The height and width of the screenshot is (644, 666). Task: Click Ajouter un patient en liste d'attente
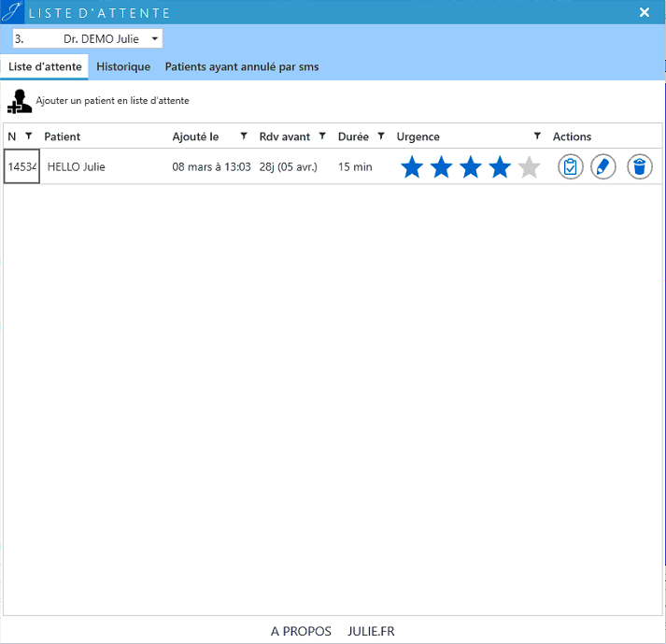[112, 101]
